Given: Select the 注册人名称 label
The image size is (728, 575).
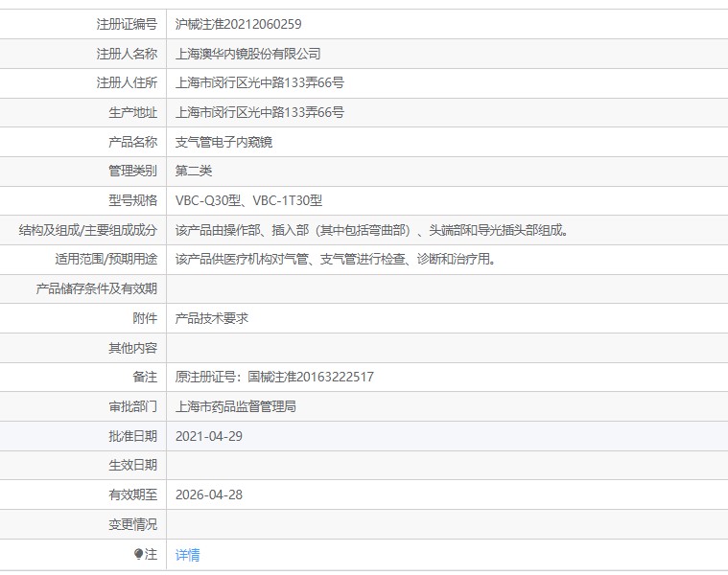Looking at the screenshot, I should click(x=127, y=54).
